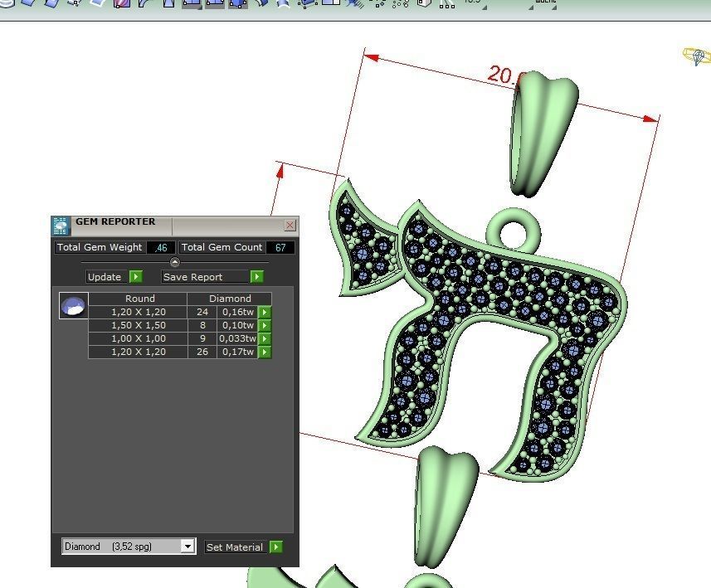Click the green arrow on the 0,16tw row

point(265,312)
